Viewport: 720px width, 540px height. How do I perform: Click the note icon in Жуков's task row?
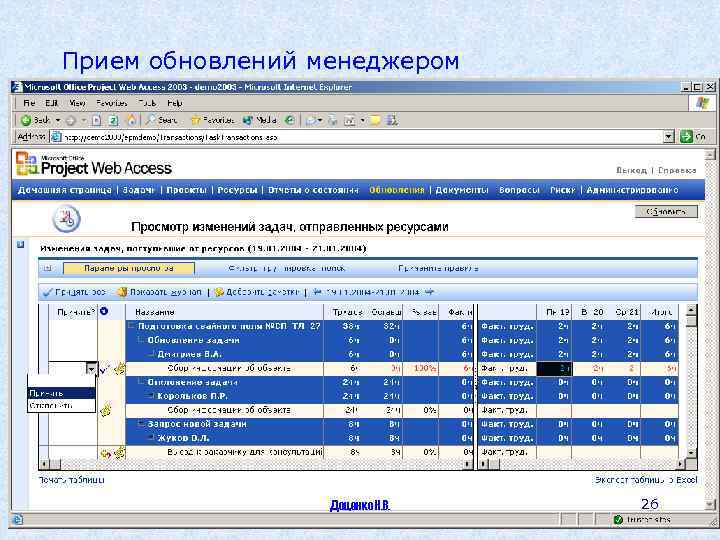(120, 452)
